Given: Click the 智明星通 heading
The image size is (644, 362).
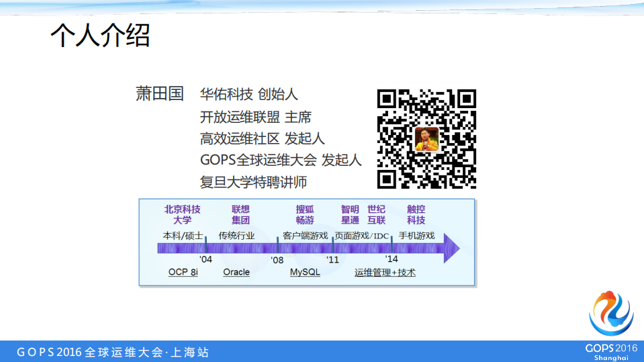Looking at the screenshot, I should [350, 215].
